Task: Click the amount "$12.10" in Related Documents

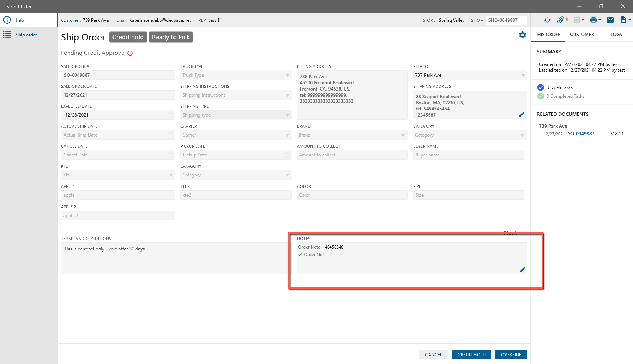Action: click(617, 134)
